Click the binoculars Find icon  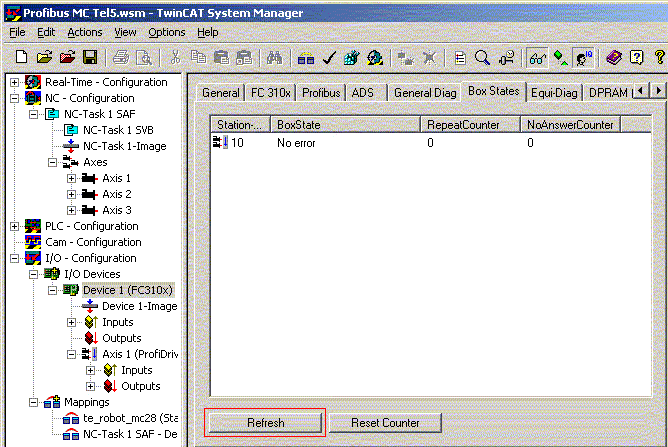point(274,57)
